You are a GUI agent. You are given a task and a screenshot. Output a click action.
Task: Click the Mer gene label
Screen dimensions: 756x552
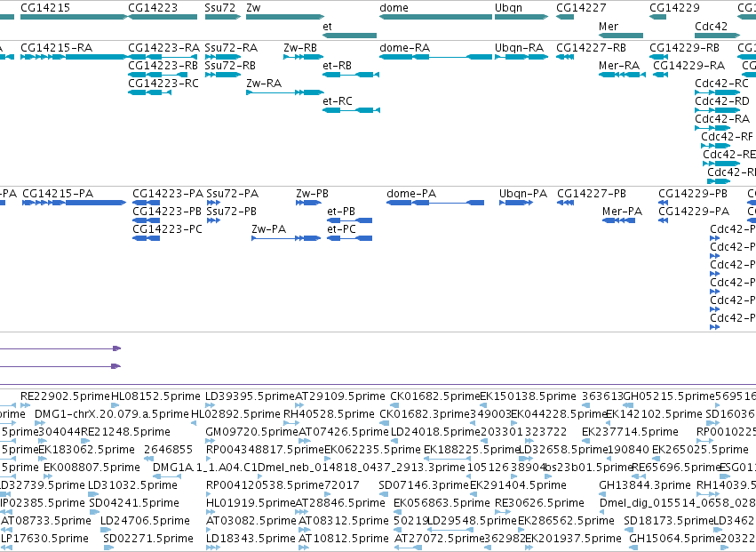click(x=609, y=27)
